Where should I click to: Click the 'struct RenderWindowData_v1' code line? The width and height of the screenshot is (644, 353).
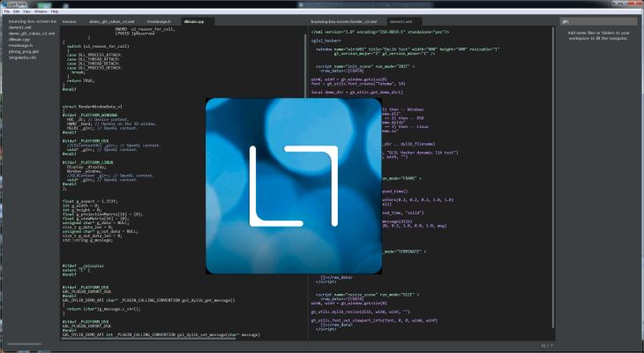click(x=93, y=107)
